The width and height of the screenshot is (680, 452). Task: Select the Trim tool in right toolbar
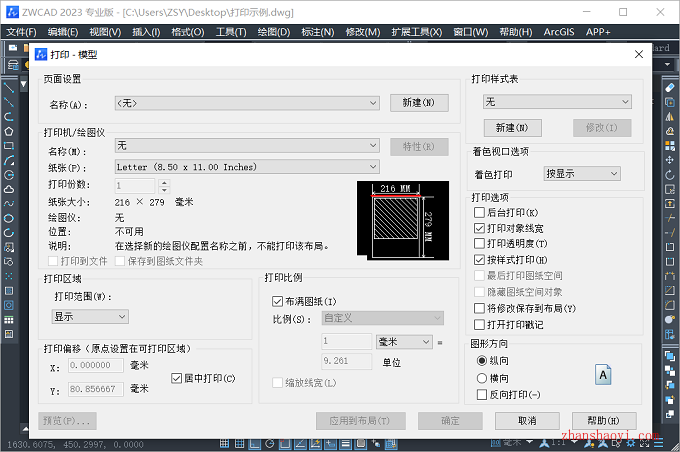pos(670,218)
